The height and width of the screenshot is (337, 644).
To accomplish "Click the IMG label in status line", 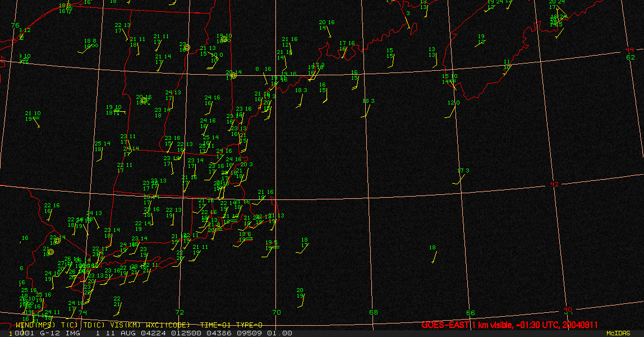I will (72, 333).
